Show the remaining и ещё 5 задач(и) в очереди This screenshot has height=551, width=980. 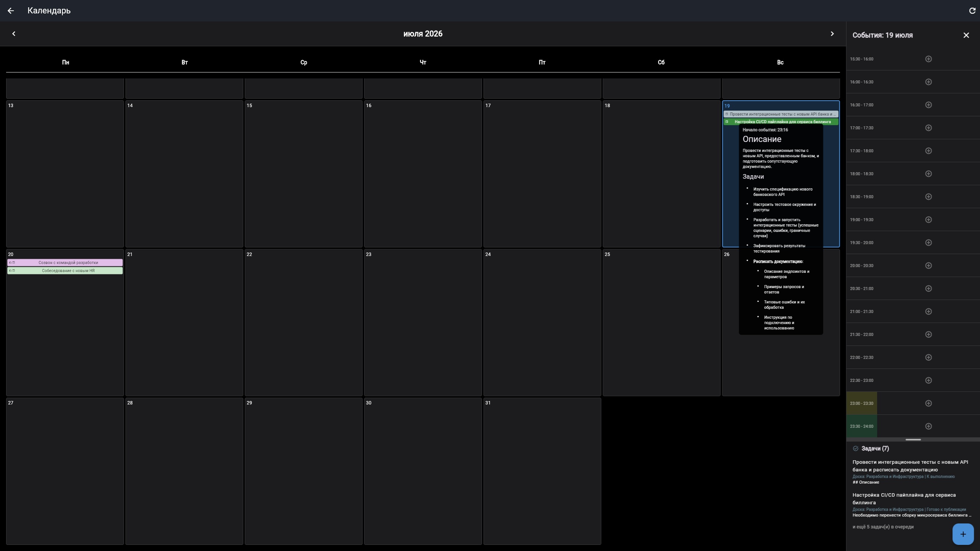click(883, 527)
